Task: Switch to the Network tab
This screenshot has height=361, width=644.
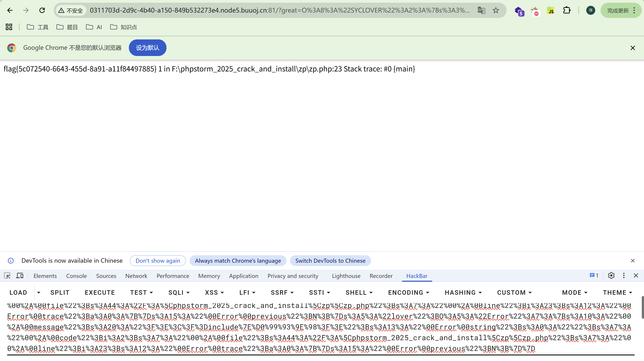Action: [x=136, y=276]
